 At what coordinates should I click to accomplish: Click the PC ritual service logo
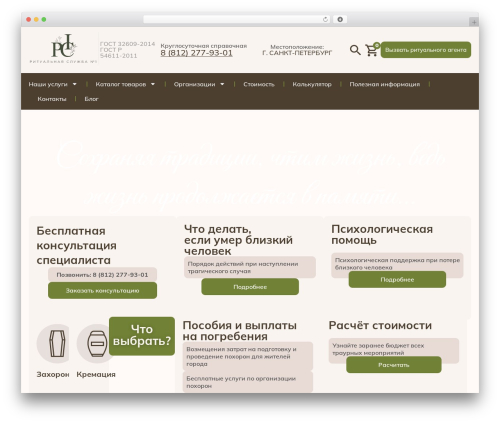(63, 48)
